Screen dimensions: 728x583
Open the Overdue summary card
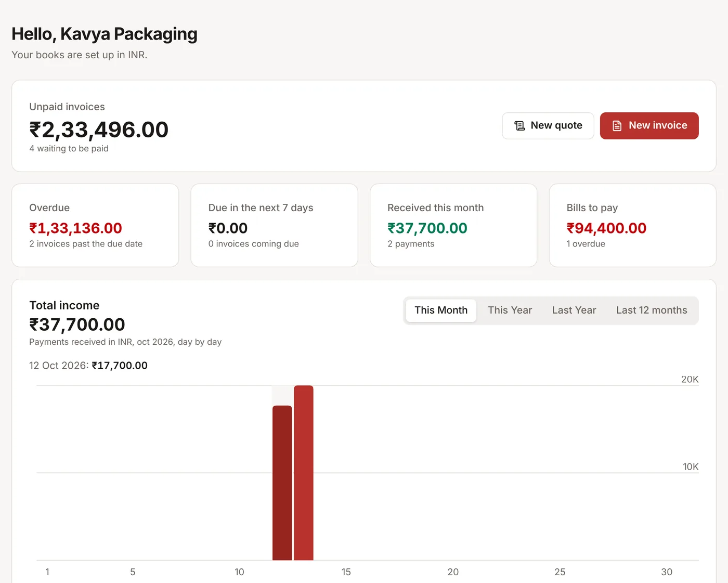(95, 225)
